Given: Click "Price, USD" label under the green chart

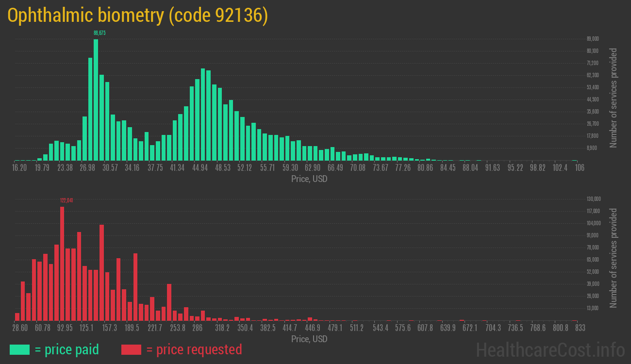Looking at the screenshot, I should click(x=309, y=179).
